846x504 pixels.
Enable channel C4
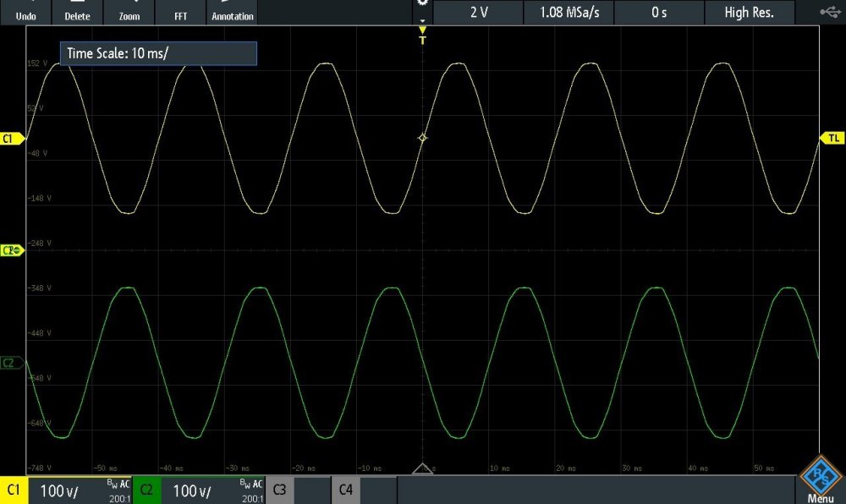tap(345, 490)
